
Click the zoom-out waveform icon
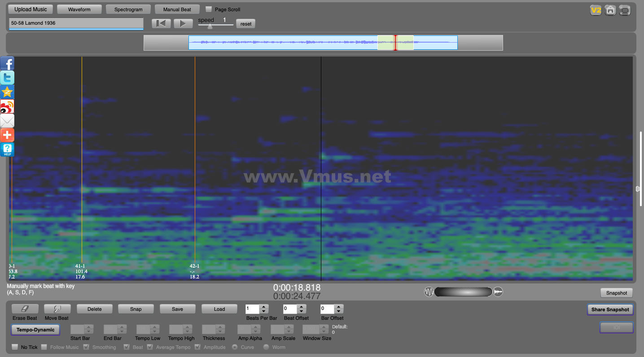point(429,292)
